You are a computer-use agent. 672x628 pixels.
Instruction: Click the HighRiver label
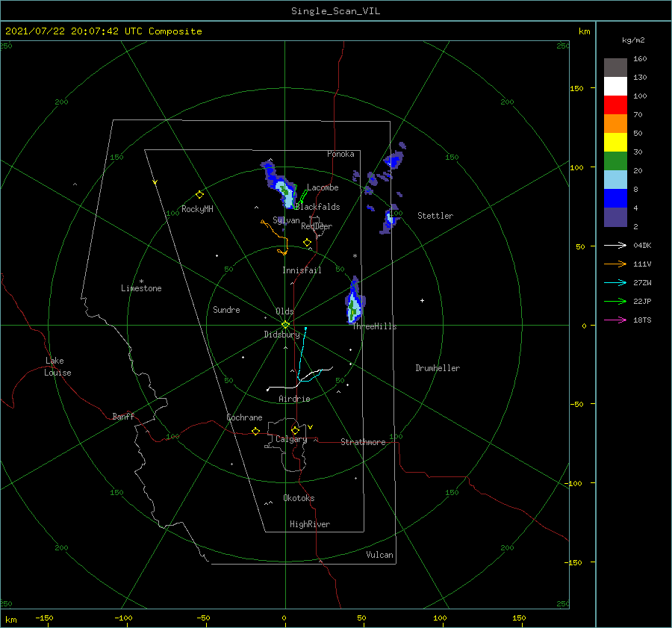[x=310, y=524]
